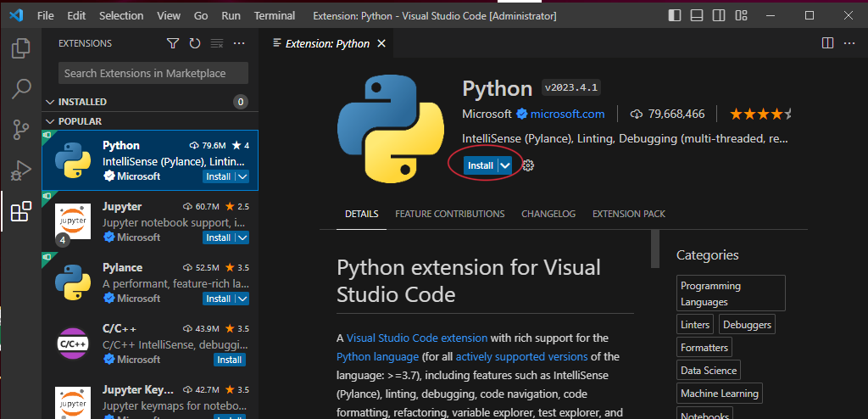The height and width of the screenshot is (419, 868).
Task: Install the C/C++ extension
Action: (229, 360)
